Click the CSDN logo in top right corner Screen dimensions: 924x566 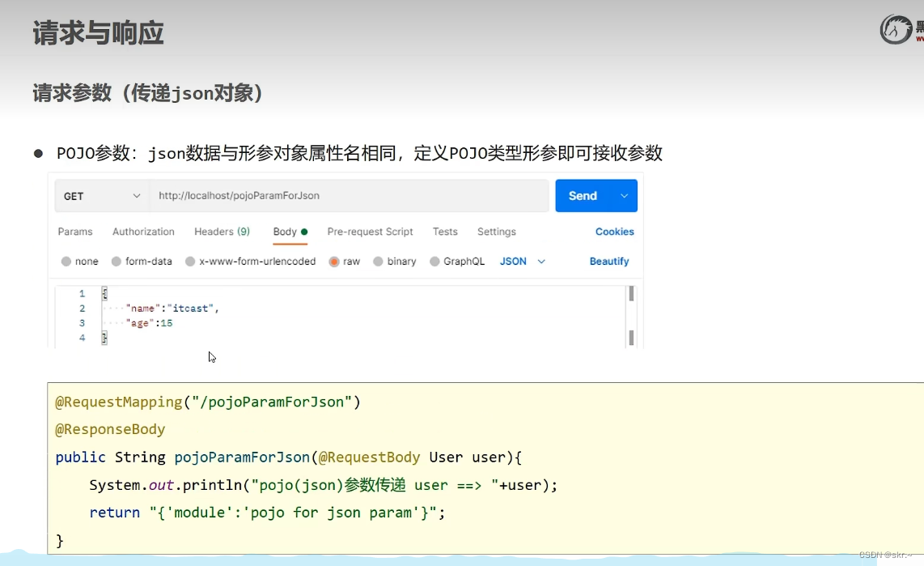click(x=896, y=29)
